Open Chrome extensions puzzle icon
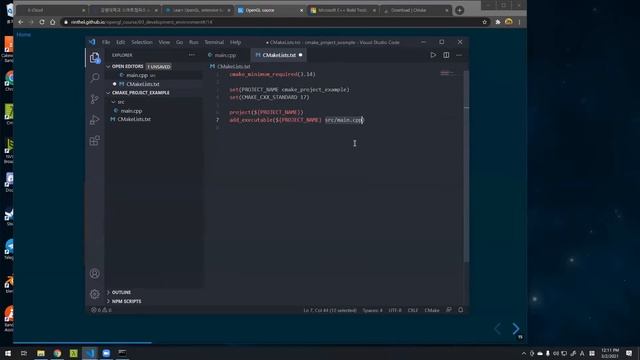This screenshot has height=360, width=640. pos(498,22)
